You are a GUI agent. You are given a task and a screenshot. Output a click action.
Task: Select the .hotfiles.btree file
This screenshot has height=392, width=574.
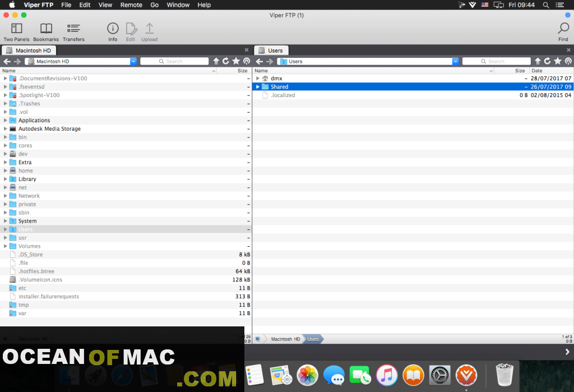(126, 271)
